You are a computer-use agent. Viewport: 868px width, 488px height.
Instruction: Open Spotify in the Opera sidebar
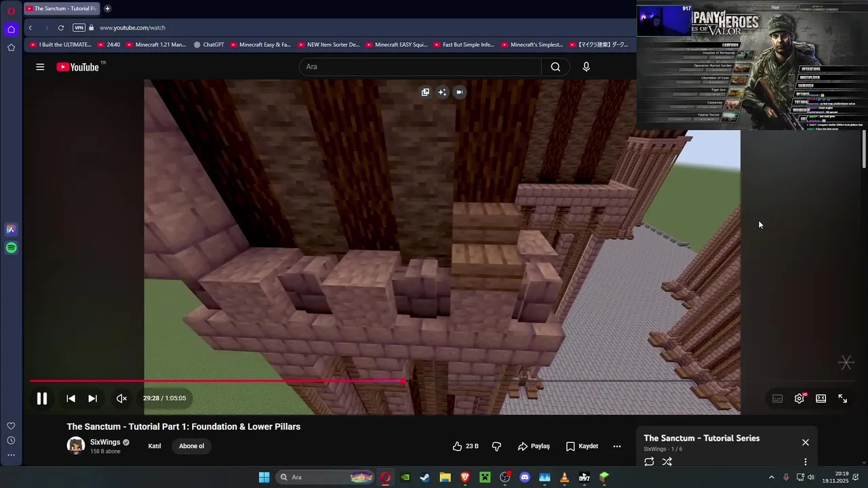point(11,248)
